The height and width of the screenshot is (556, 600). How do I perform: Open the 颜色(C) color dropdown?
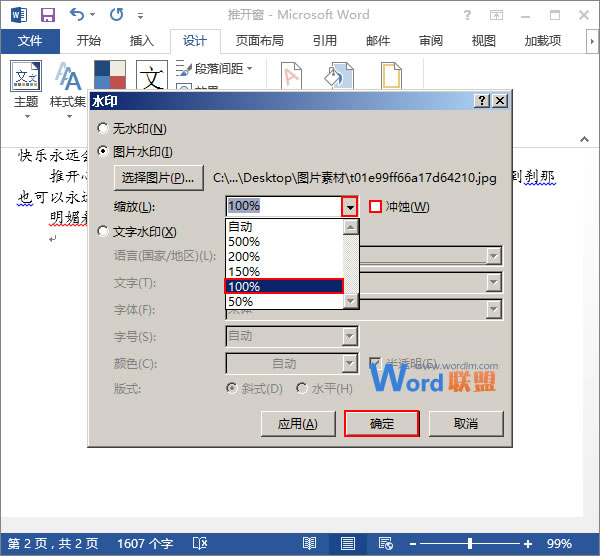click(x=349, y=363)
